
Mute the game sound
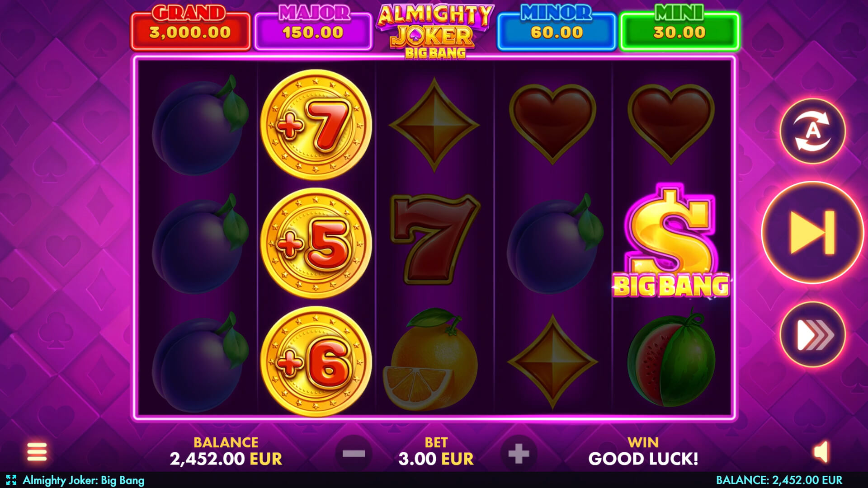point(821,451)
